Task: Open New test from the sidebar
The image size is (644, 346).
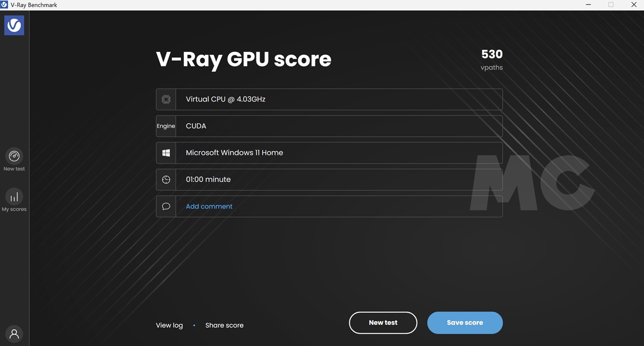Action: point(14,160)
